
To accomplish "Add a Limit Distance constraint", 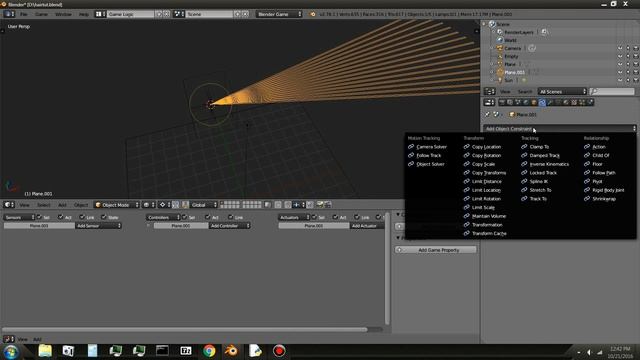I will coord(482,182).
